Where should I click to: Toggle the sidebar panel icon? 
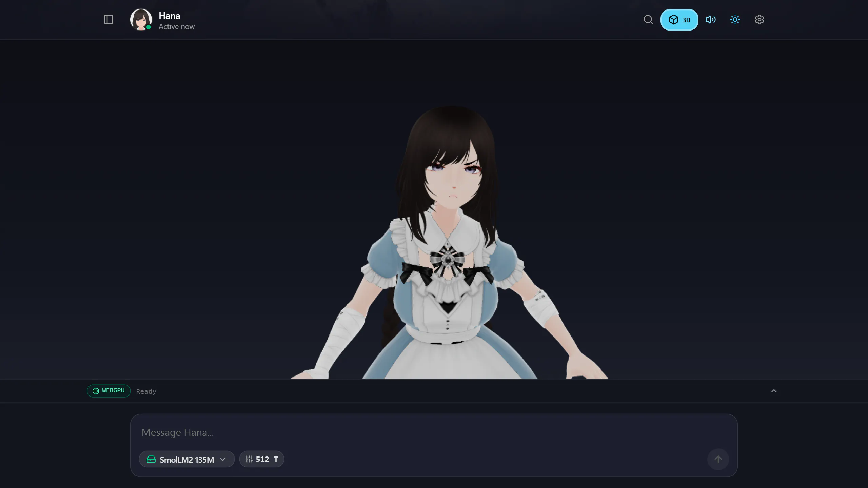pos(108,20)
